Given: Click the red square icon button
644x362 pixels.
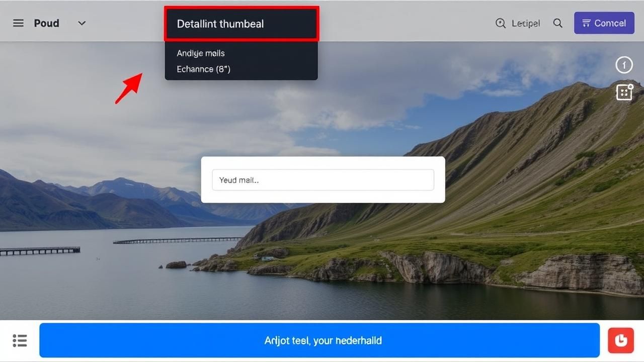Looking at the screenshot, I should click(620, 340).
